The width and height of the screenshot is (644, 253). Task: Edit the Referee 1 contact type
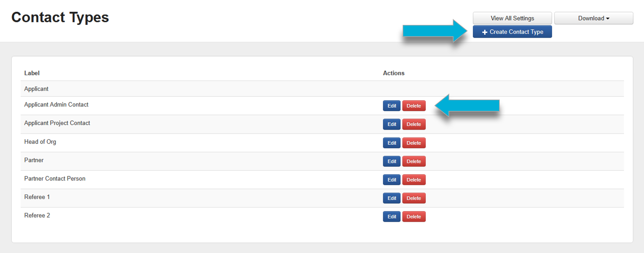tap(392, 198)
